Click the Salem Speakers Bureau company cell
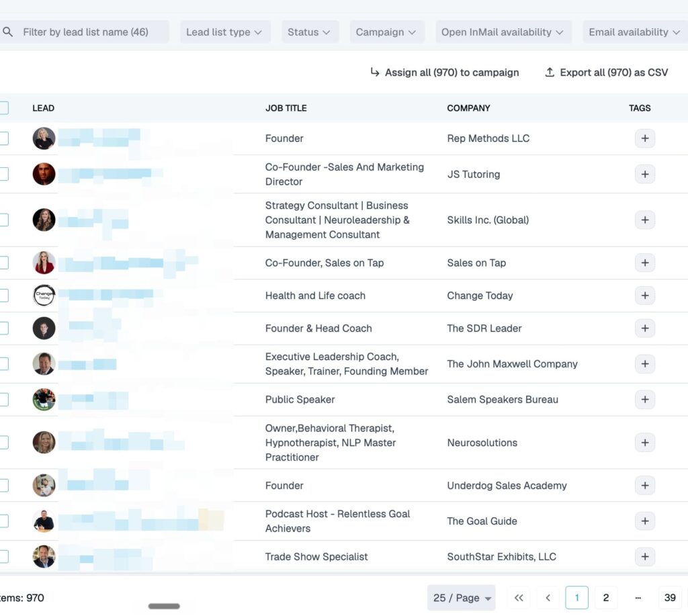This screenshot has width=688, height=616. 503,399
